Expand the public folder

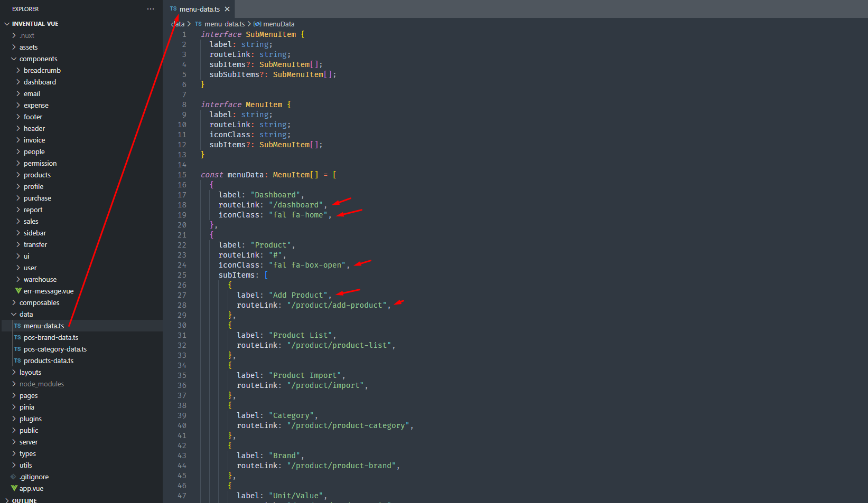pos(29,430)
